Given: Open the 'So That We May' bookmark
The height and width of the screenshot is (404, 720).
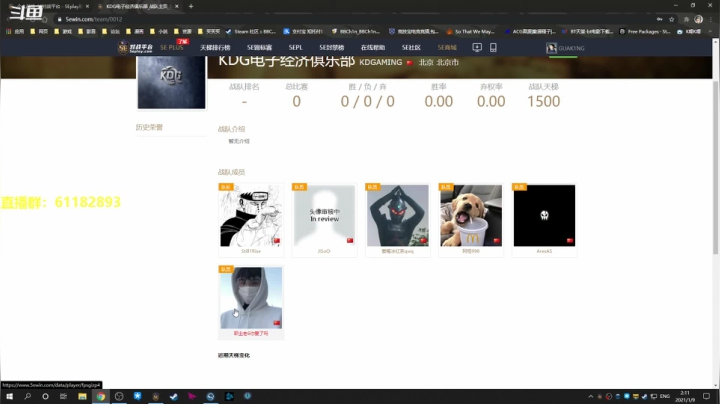Looking at the screenshot, I should 471,32.
